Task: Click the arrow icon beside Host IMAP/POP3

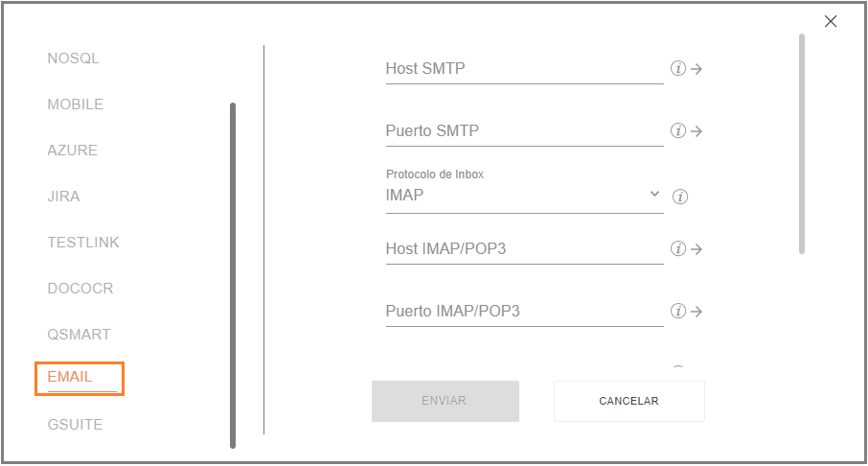Action: point(697,249)
